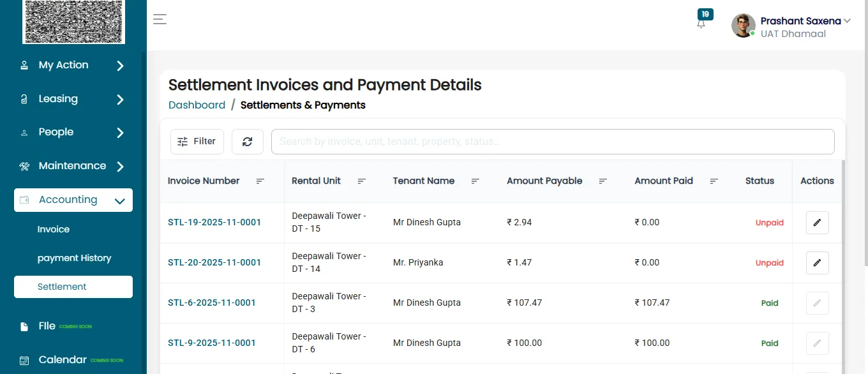Click amount payable ₹ 100.00

tap(525, 343)
